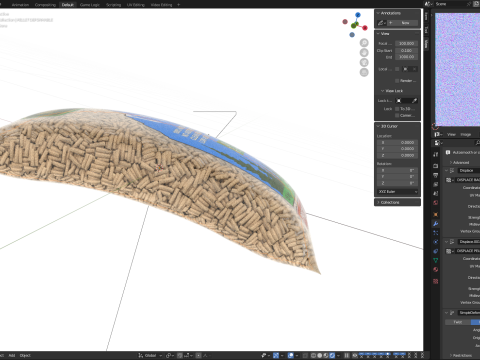Select wireframe viewport shading mode
Screen dimensions: 480x360
pyautogui.click(x=314, y=355)
